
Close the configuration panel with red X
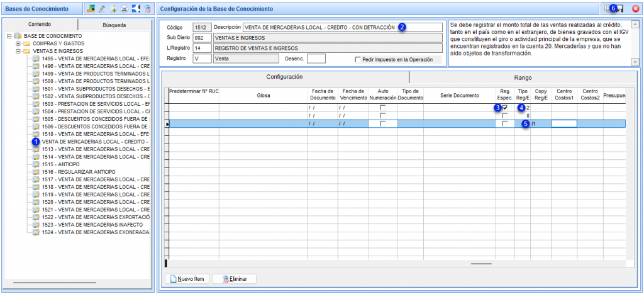tap(635, 8)
